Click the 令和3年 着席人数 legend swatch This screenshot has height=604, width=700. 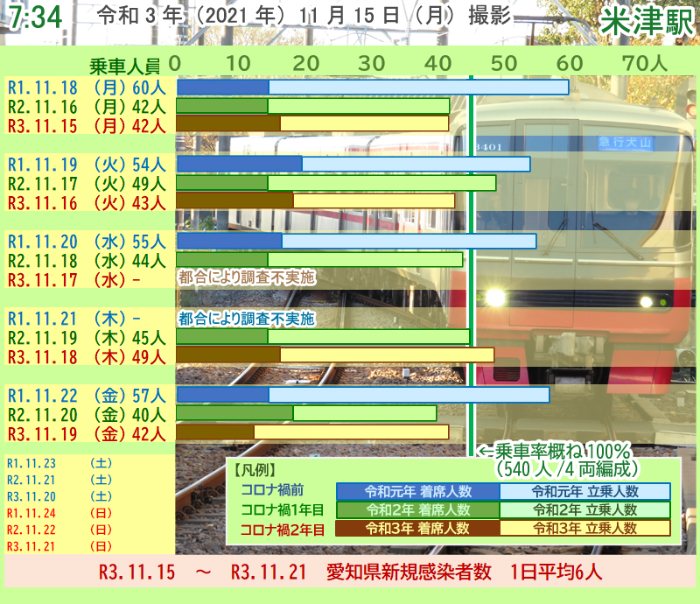point(418,529)
